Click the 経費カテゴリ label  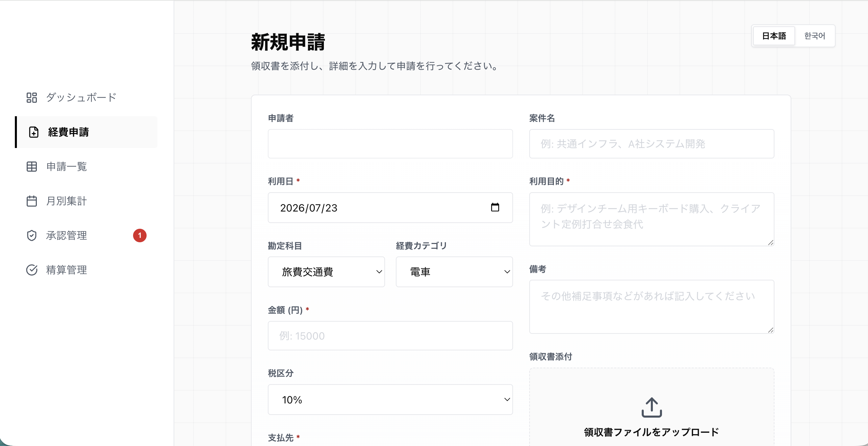point(421,246)
